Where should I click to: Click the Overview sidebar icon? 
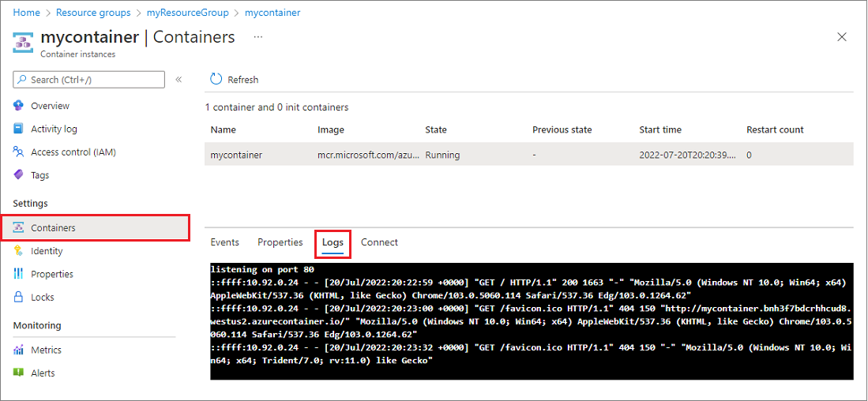[x=19, y=106]
